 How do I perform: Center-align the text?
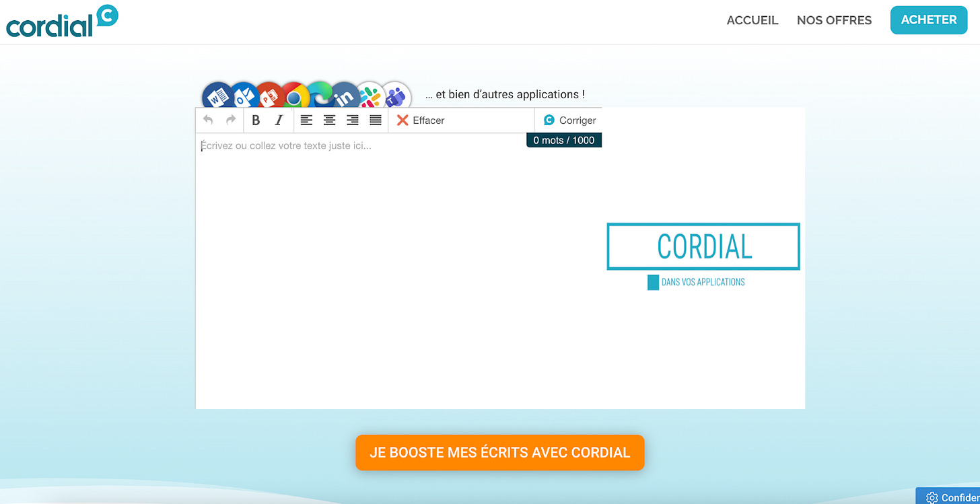click(329, 120)
